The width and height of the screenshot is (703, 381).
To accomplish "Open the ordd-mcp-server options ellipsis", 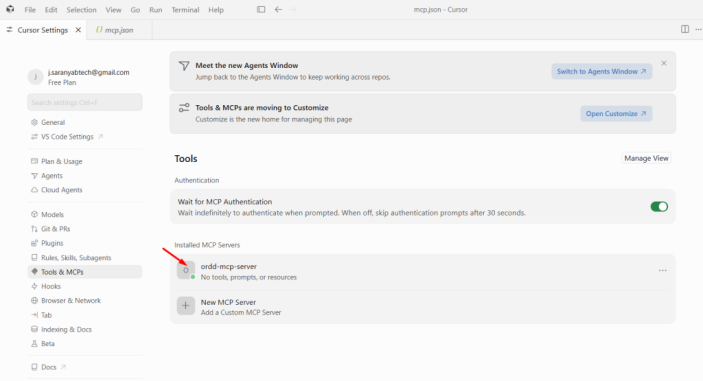I will [x=663, y=270].
